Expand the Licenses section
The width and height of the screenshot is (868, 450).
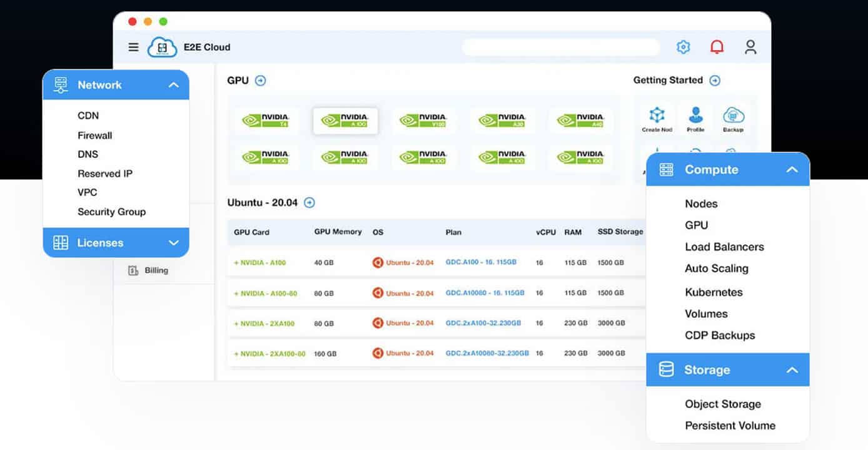174,243
